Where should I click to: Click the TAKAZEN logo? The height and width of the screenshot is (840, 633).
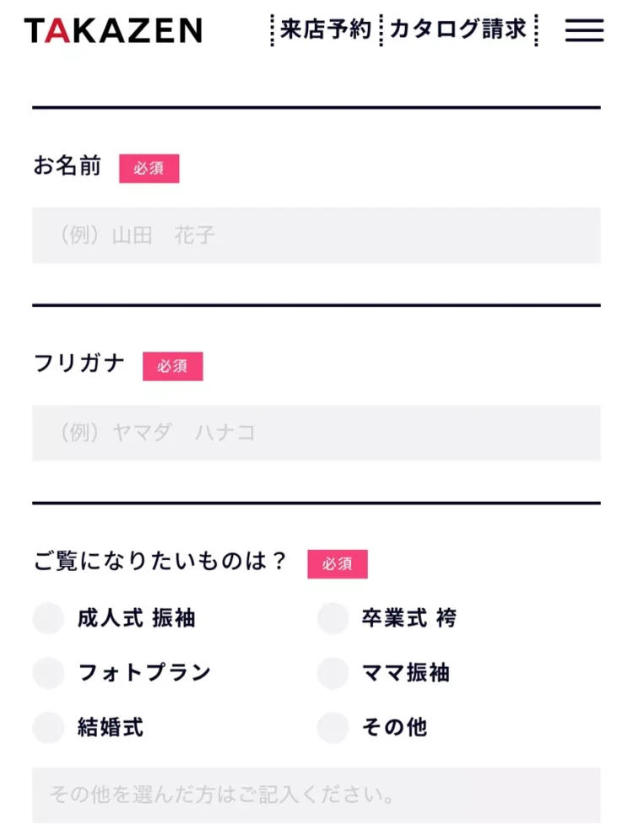point(113,30)
